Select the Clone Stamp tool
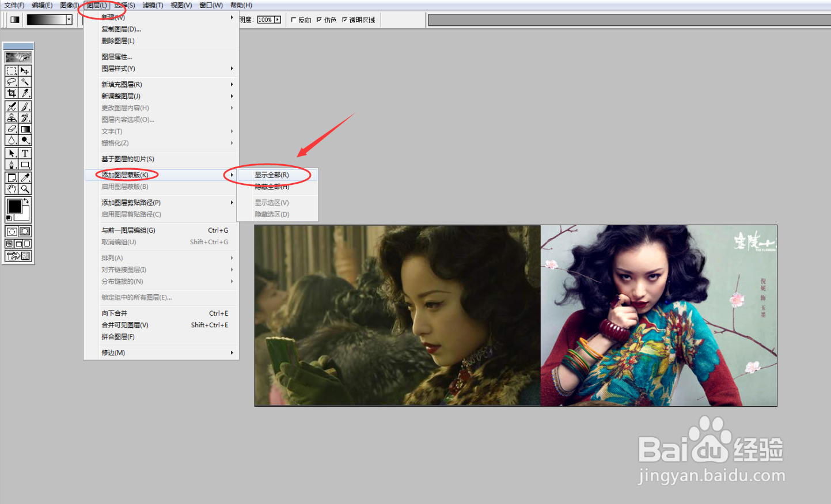Viewport: 831px width, 504px height. 12,118
